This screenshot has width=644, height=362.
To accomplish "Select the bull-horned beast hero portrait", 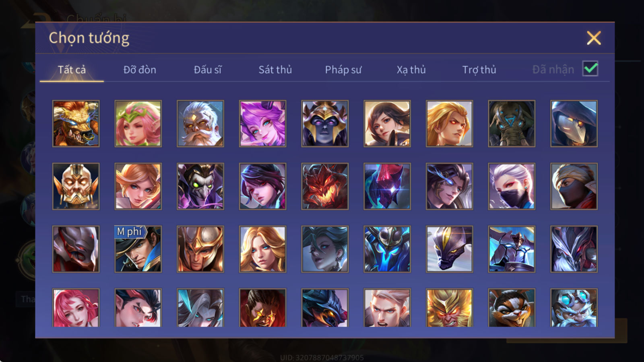I will pyautogui.click(x=76, y=123).
